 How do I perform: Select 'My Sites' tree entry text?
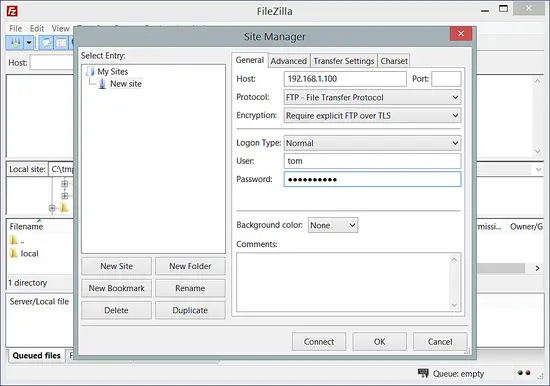click(113, 72)
